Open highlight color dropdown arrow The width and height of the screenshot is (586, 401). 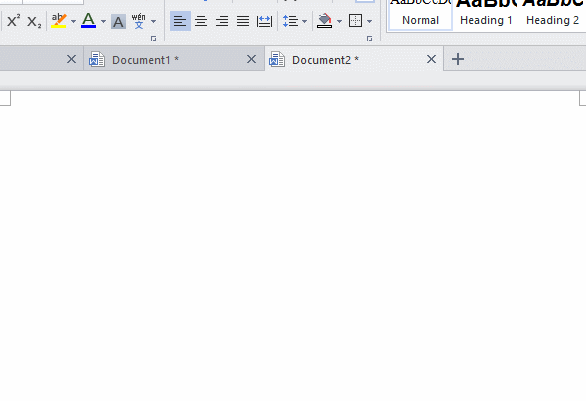point(73,21)
